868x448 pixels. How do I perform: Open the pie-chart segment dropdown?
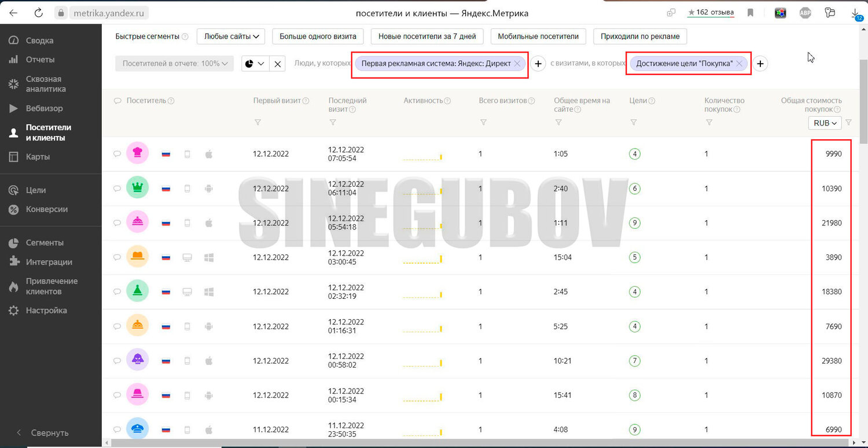pos(255,64)
